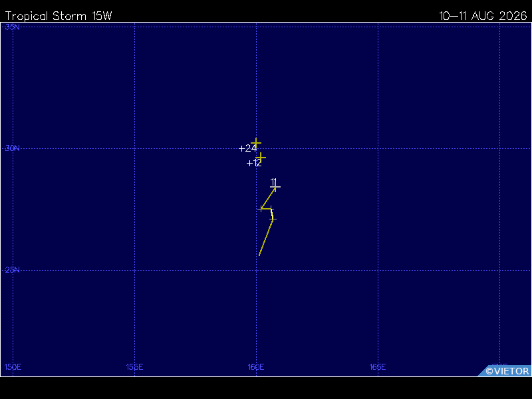
Task: Click the 155E longitude label
Action: point(135,367)
